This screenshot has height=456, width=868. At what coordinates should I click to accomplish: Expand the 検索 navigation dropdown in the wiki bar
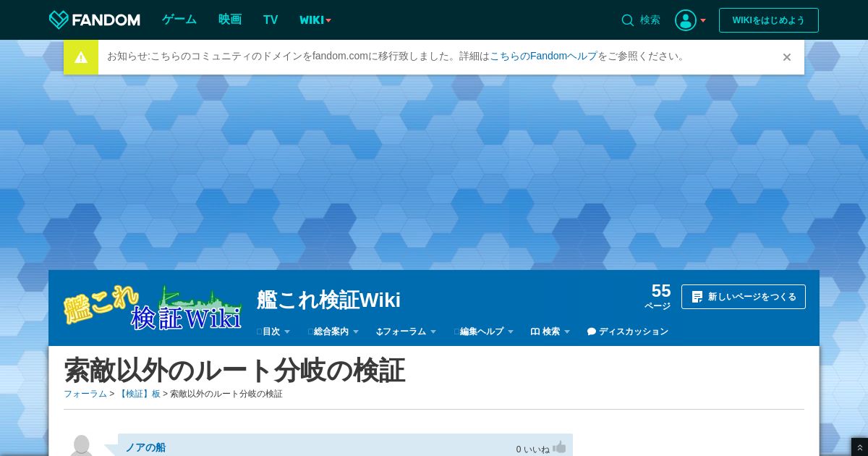550,332
